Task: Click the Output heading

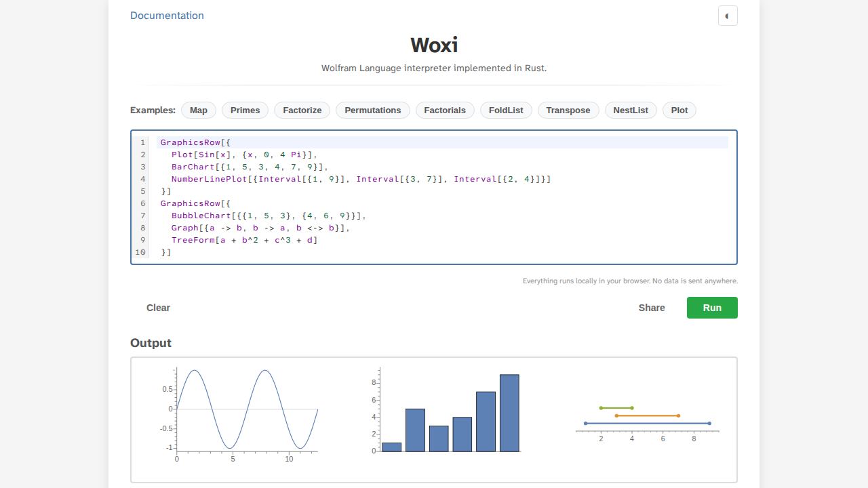Action: pos(151,343)
